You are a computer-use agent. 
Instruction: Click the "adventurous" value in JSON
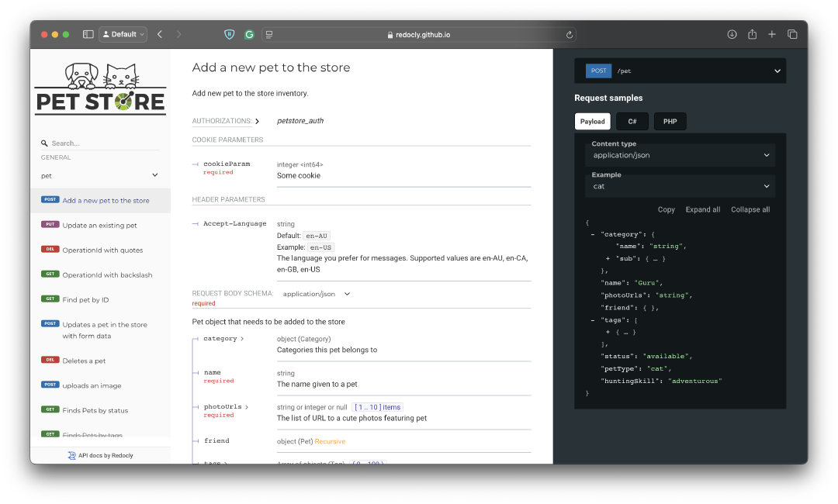click(694, 381)
